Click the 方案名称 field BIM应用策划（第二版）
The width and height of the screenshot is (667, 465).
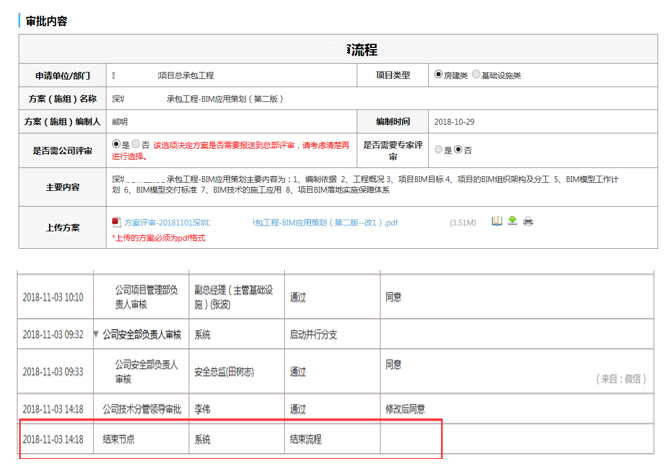pyautogui.click(x=225, y=99)
